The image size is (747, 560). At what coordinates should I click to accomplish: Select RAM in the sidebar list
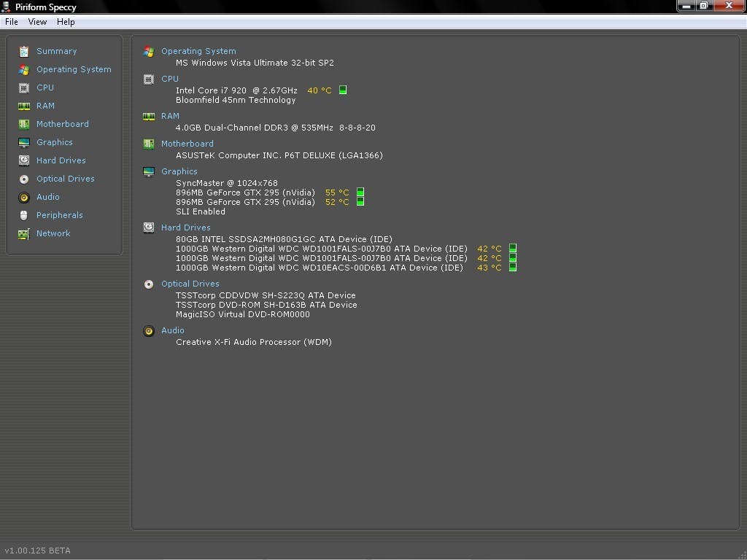45,106
